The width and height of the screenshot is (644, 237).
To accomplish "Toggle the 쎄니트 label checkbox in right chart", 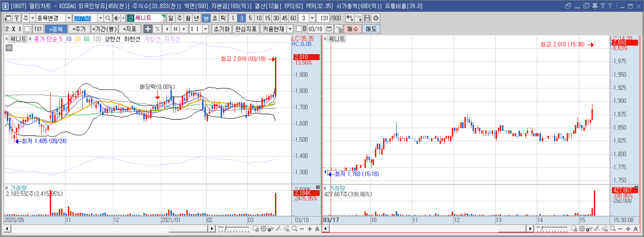I will pyautogui.click(x=325, y=39).
